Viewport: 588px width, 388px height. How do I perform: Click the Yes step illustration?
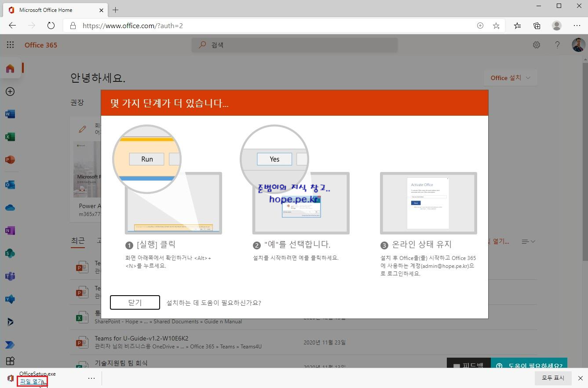point(295,179)
